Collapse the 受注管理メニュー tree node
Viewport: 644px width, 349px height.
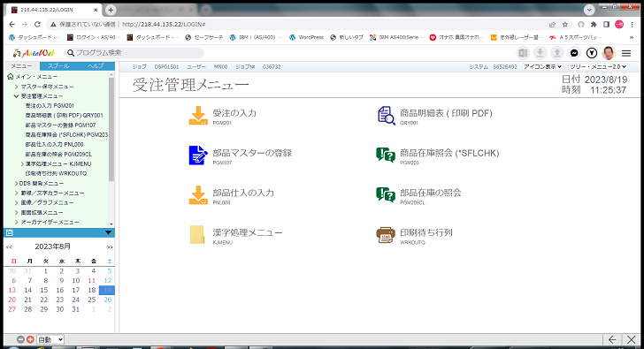(16, 96)
